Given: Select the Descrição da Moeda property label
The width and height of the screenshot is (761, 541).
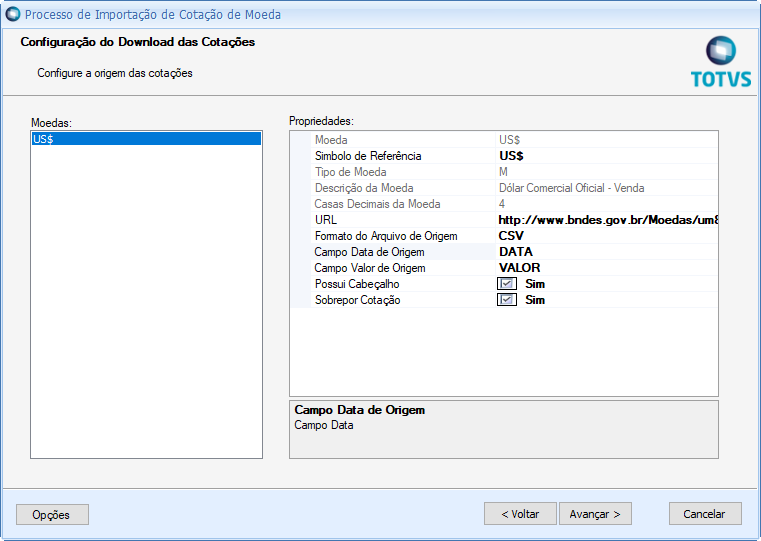Looking at the screenshot, I should [364, 188].
